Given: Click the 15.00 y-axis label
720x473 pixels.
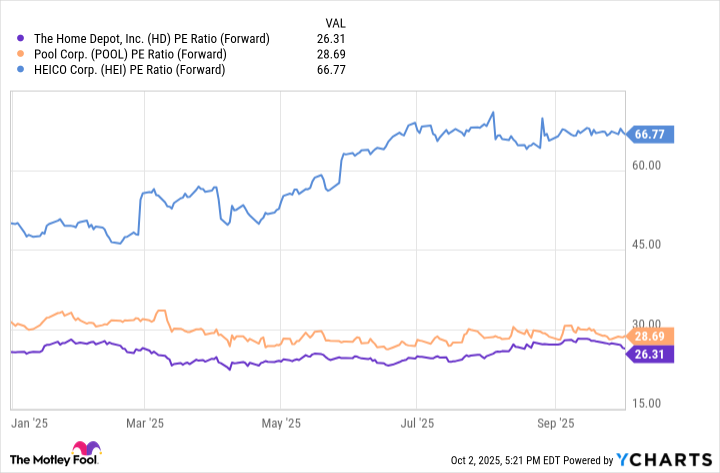Looking at the screenshot, I should (647, 402).
